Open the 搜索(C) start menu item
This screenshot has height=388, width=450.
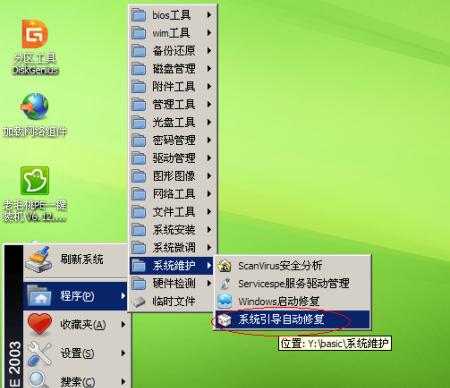(76, 380)
